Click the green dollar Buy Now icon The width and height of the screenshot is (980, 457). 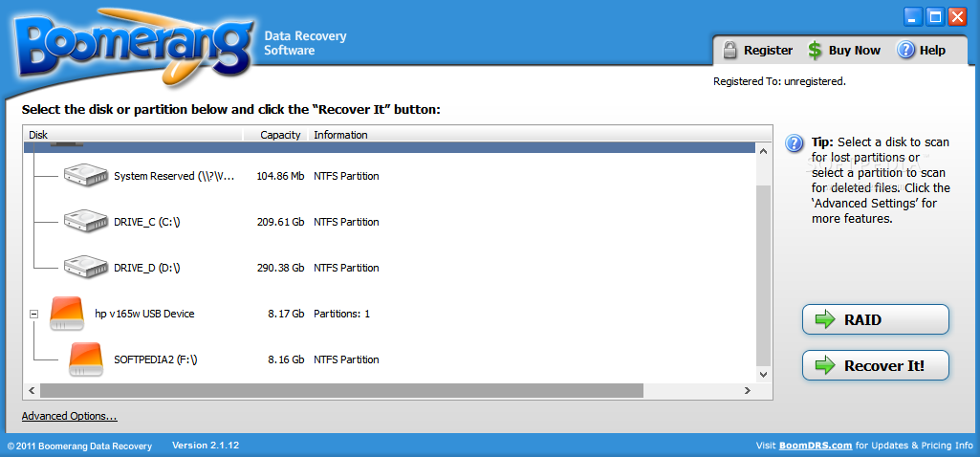tap(815, 51)
